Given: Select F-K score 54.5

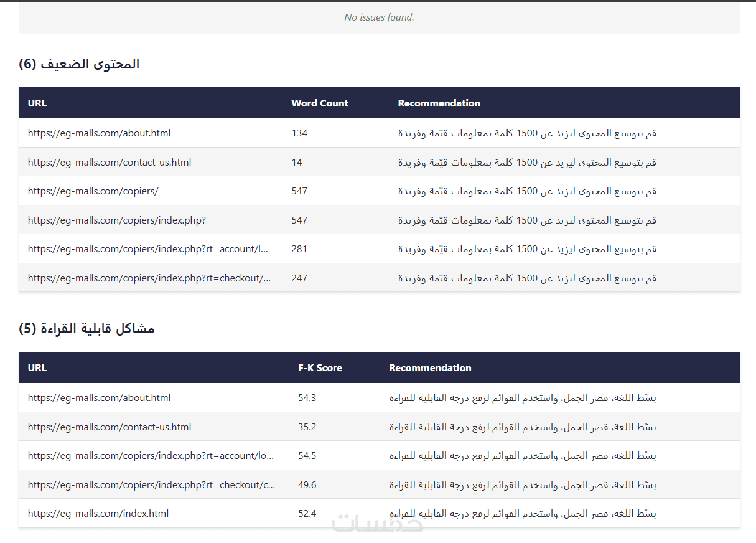Looking at the screenshot, I should (x=307, y=456).
